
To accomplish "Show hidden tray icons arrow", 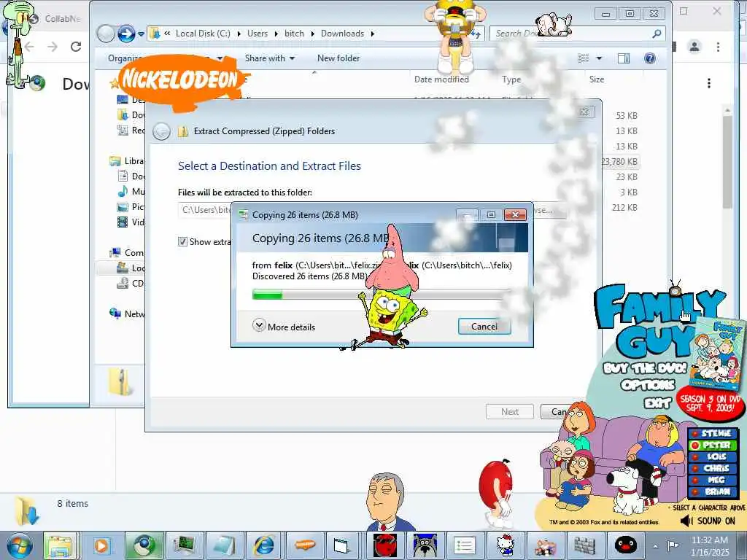I will click(656, 546).
